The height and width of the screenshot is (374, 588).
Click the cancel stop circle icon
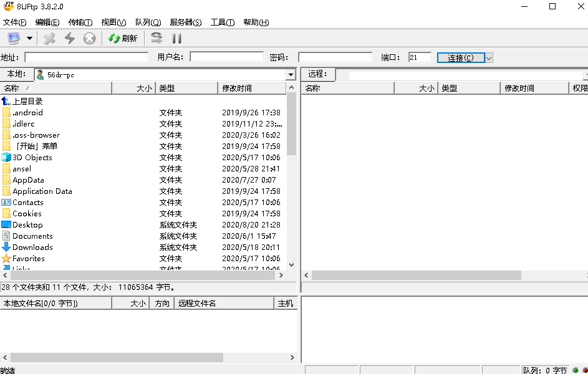point(89,38)
